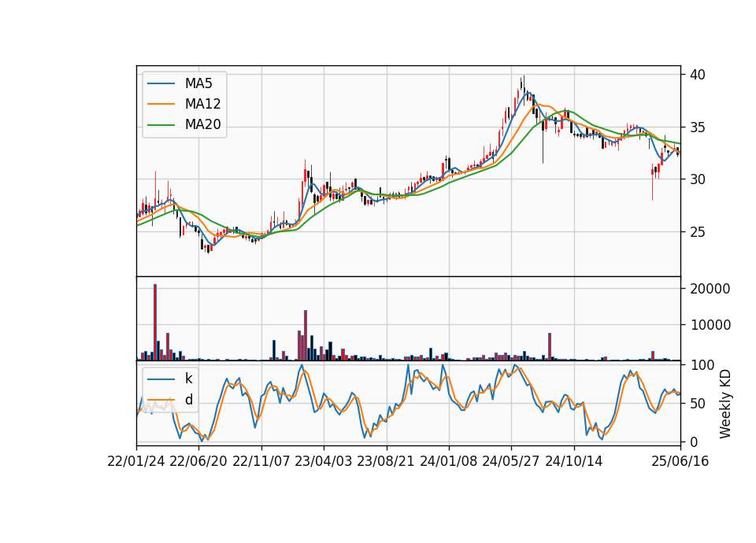Screen dimensions: 756x543
Task: Click the k legend label in KD panel
Action: (188, 379)
